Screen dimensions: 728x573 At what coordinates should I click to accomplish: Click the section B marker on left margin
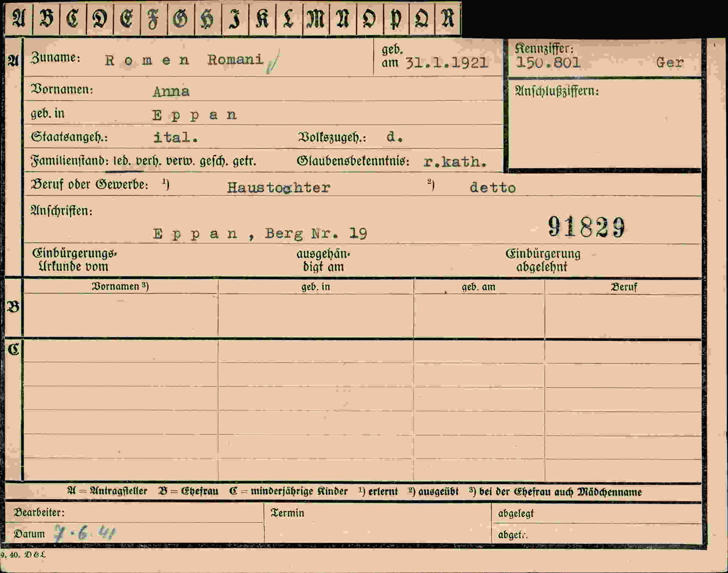(x=13, y=307)
